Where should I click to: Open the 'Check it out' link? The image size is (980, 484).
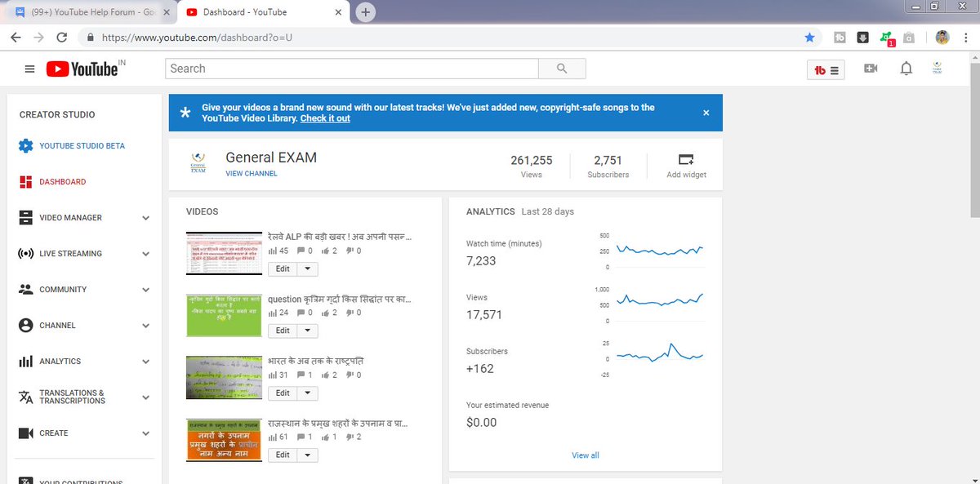325,118
